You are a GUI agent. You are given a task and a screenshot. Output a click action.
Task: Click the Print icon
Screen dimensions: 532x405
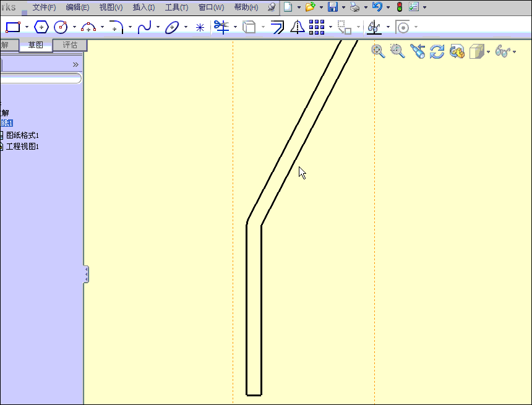coord(355,7)
